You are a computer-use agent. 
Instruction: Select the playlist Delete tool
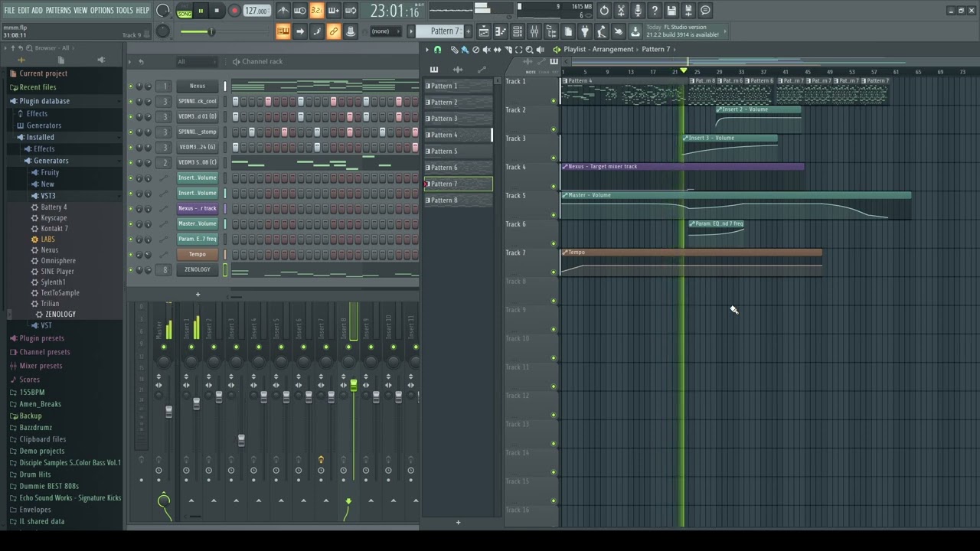475,50
